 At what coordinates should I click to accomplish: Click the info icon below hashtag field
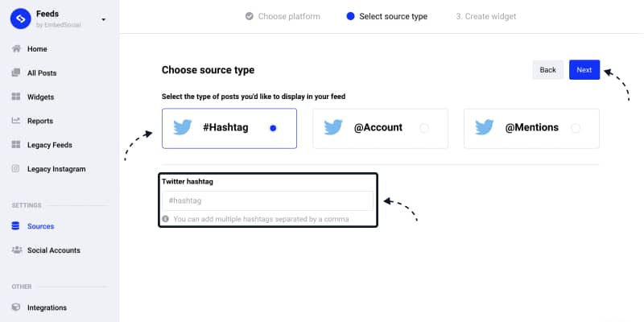(x=165, y=219)
